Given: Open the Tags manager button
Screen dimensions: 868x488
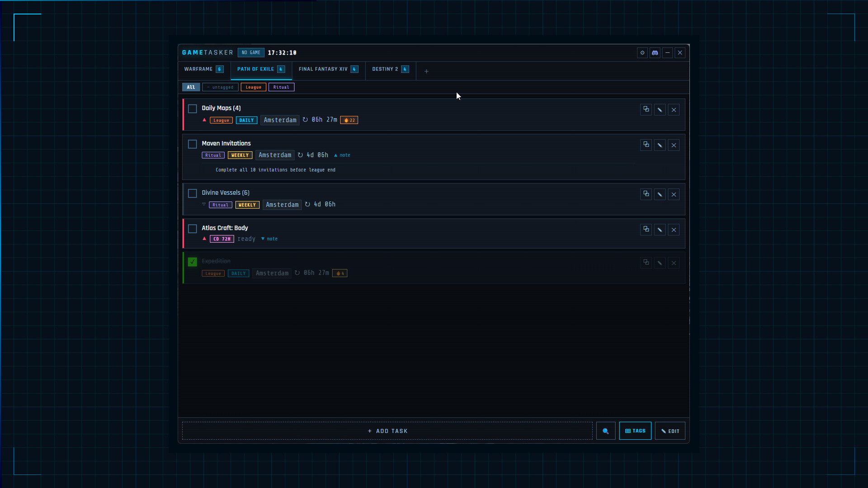Looking at the screenshot, I should (x=635, y=431).
